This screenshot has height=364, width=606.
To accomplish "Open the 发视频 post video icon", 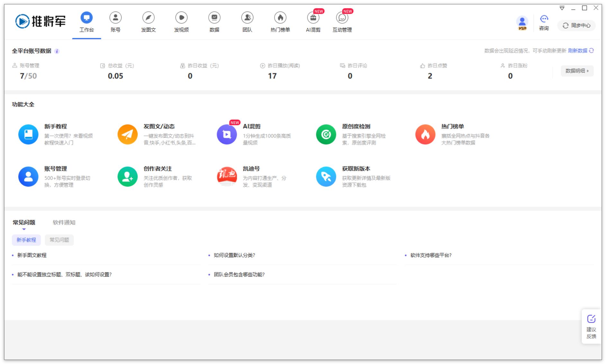I will (181, 17).
